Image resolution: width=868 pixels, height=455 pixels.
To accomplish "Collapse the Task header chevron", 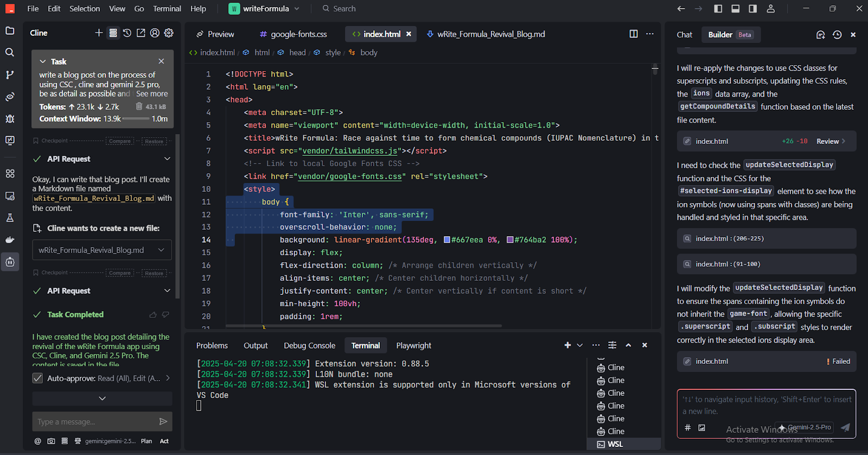I will click(42, 61).
